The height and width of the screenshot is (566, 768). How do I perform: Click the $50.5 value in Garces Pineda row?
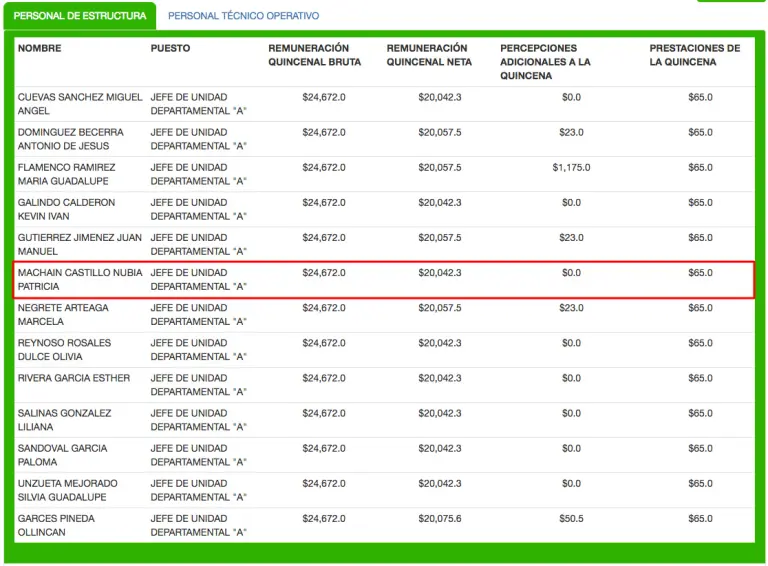tap(571, 519)
